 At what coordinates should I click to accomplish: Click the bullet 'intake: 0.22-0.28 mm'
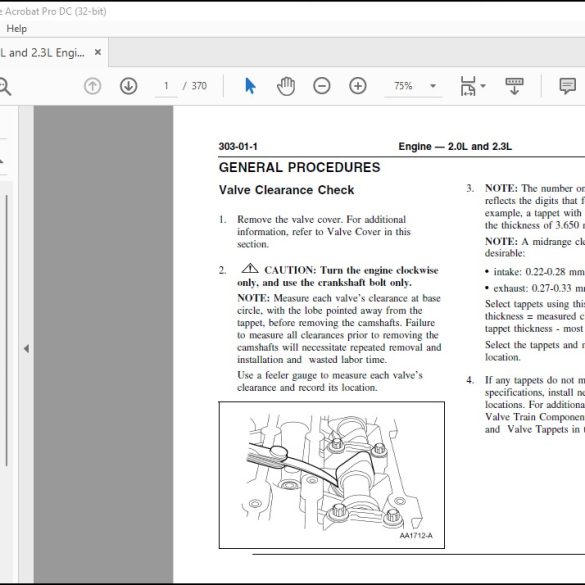pyautogui.click(x=535, y=272)
